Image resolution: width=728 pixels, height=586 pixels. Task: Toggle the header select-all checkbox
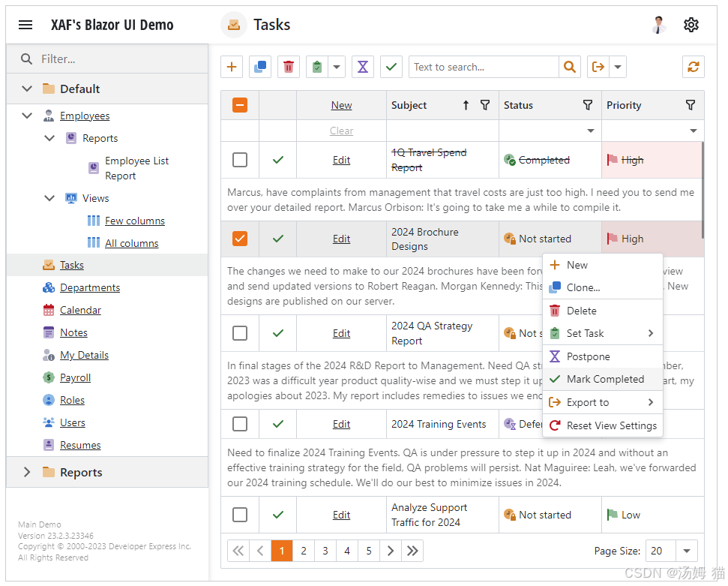point(240,105)
